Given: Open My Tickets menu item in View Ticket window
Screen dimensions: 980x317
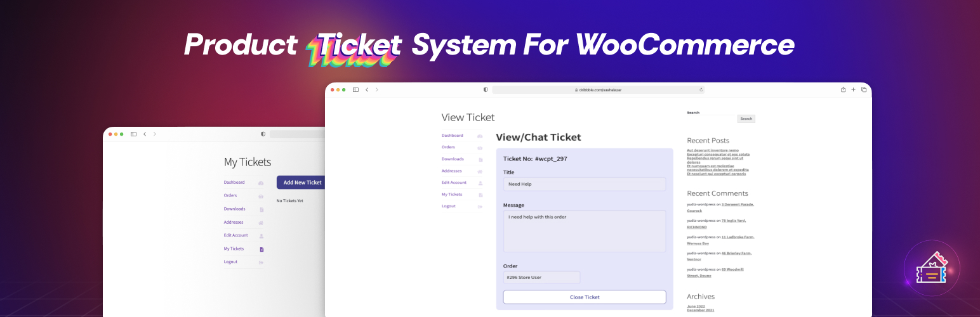Looking at the screenshot, I should coord(452,194).
